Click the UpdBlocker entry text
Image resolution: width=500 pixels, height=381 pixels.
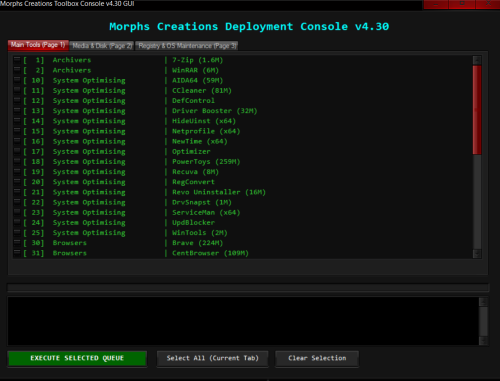pyautogui.click(x=193, y=223)
